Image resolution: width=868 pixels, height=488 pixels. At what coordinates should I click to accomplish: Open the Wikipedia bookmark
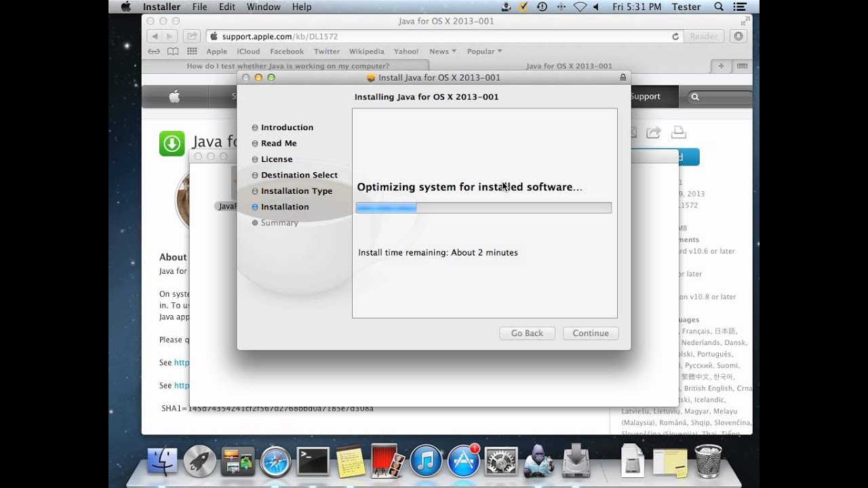[x=367, y=52]
